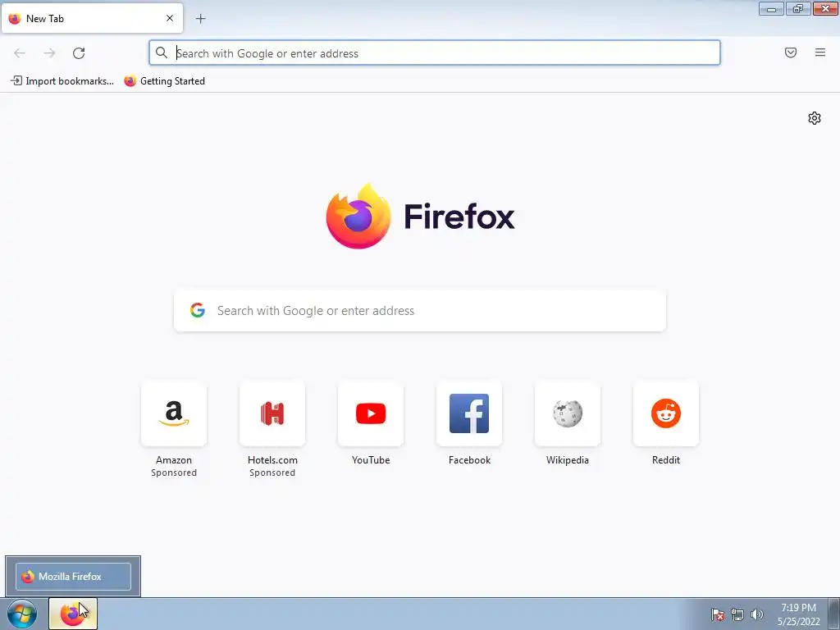Viewport: 840px width, 630px height.
Task: Open the Firefox application menu
Action: (820, 52)
